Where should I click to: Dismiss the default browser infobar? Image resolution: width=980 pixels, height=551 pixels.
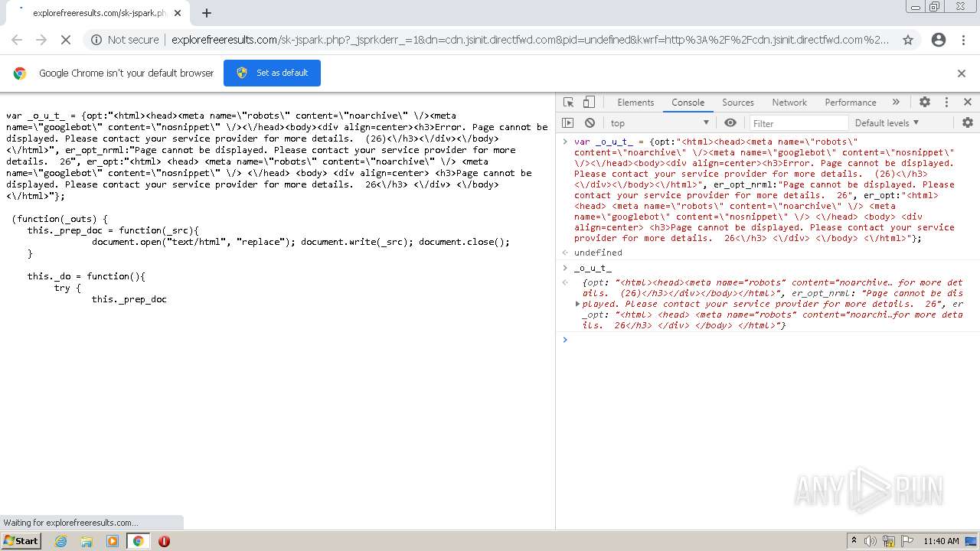(961, 73)
